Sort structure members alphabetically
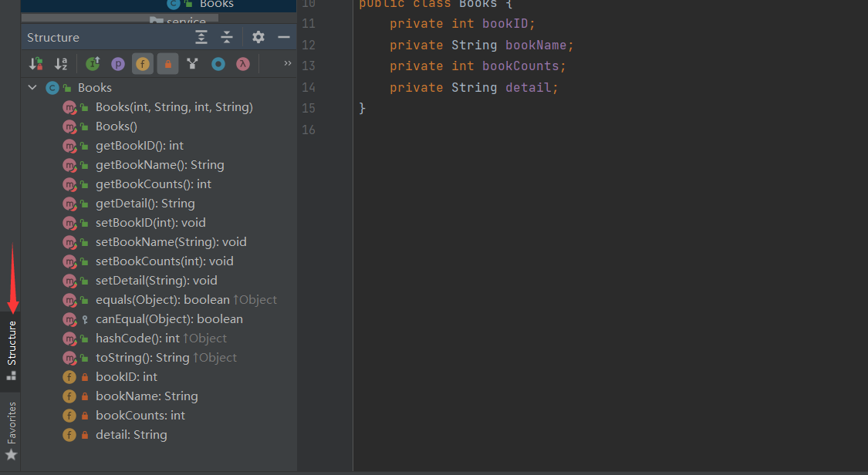868x475 pixels. pyautogui.click(x=61, y=64)
